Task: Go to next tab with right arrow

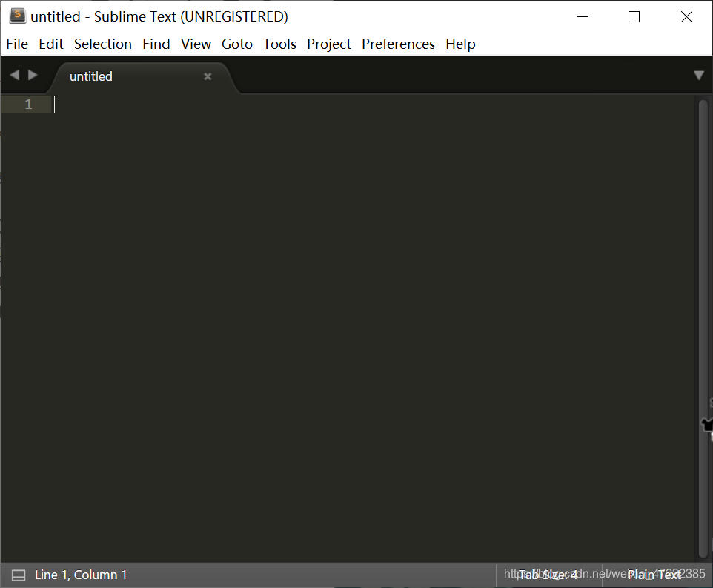Action: click(33, 75)
